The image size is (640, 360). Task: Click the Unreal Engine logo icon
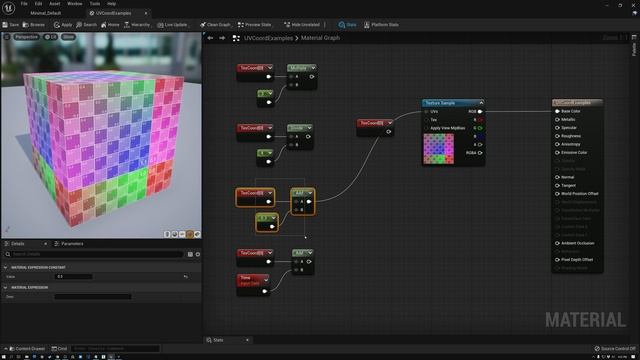9,8
